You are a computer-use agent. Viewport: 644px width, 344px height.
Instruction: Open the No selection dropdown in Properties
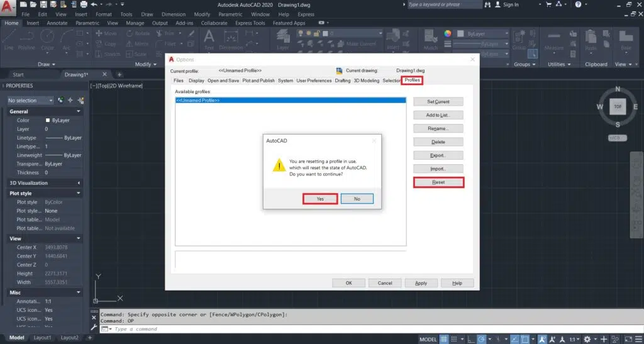tap(30, 101)
